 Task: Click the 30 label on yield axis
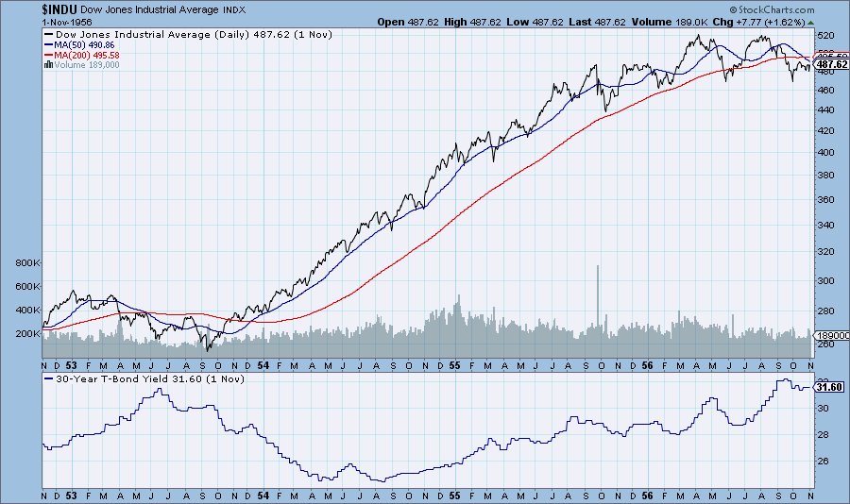(823, 408)
